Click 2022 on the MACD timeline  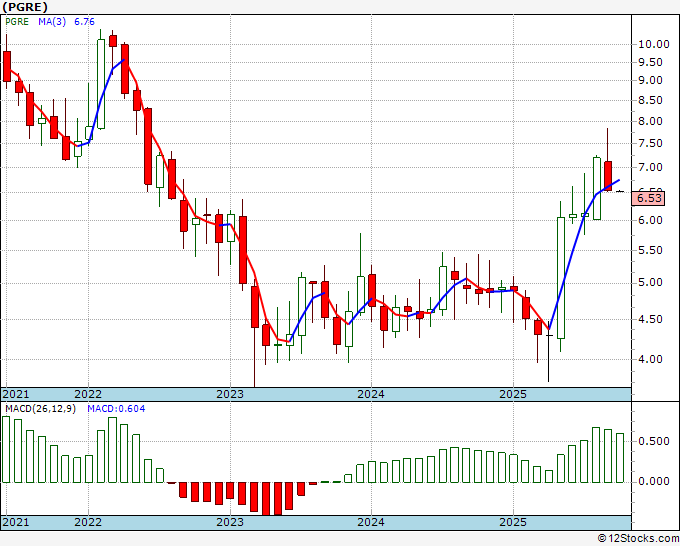tap(88, 522)
